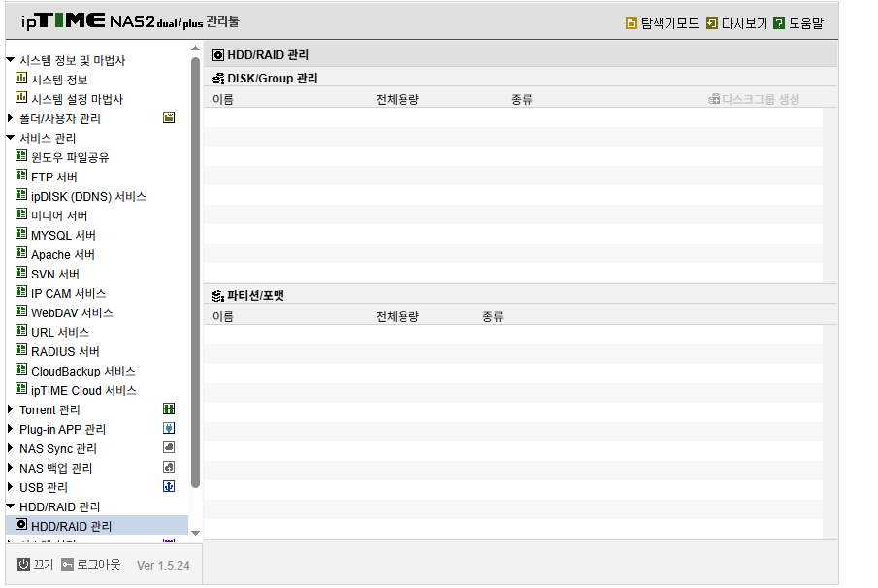The width and height of the screenshot is (878, 588).
Task: Click the 로그아웃 logout key icon
Action: click(x=67, y=564)
